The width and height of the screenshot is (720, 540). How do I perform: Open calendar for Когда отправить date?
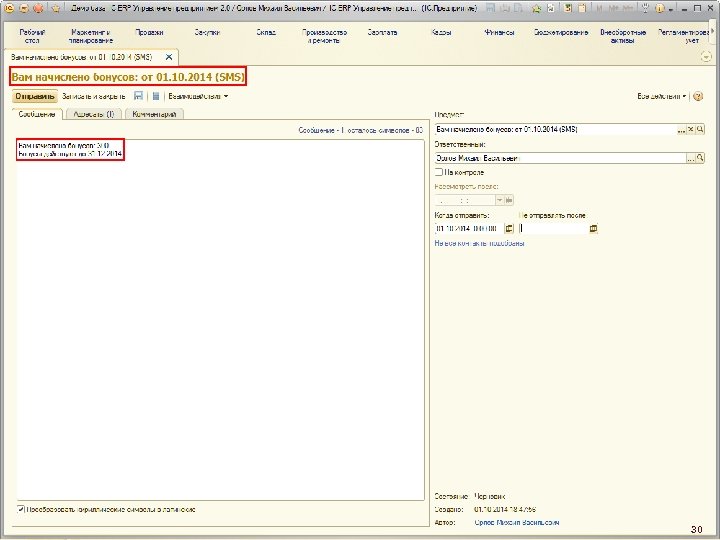point(509,228)
